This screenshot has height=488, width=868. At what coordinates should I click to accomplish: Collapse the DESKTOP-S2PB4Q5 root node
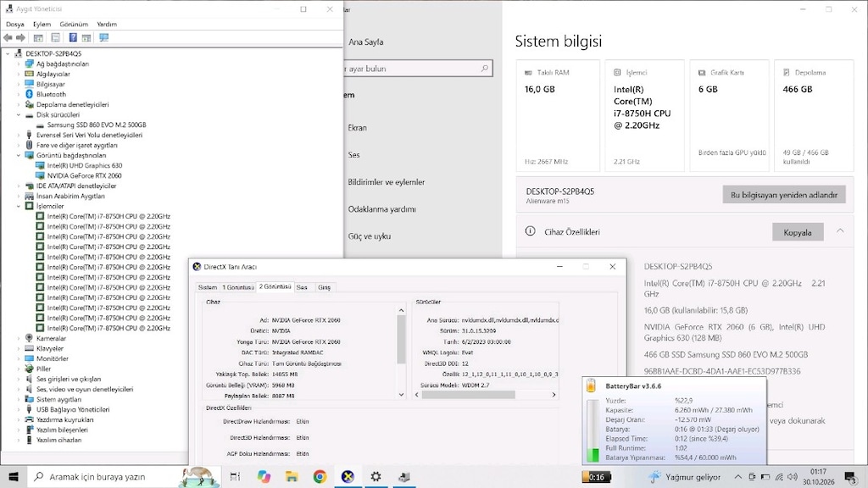(8, 53)
